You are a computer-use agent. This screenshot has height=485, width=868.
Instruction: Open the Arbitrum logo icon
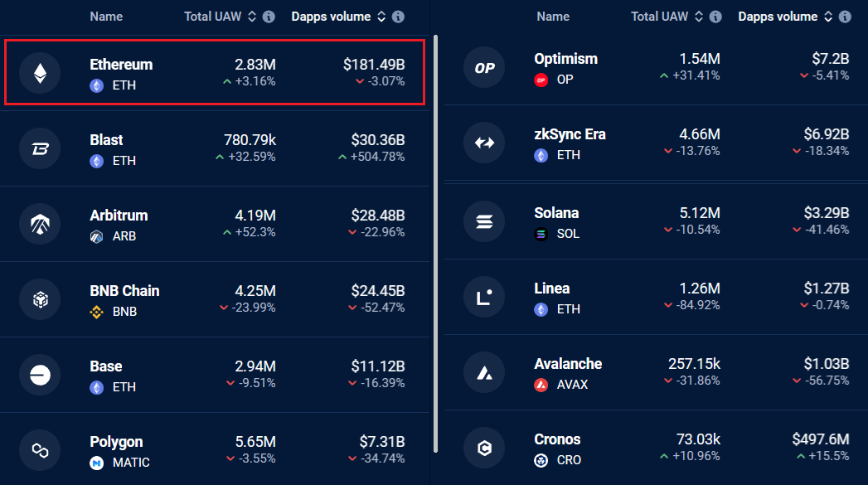tap(40, 224)
